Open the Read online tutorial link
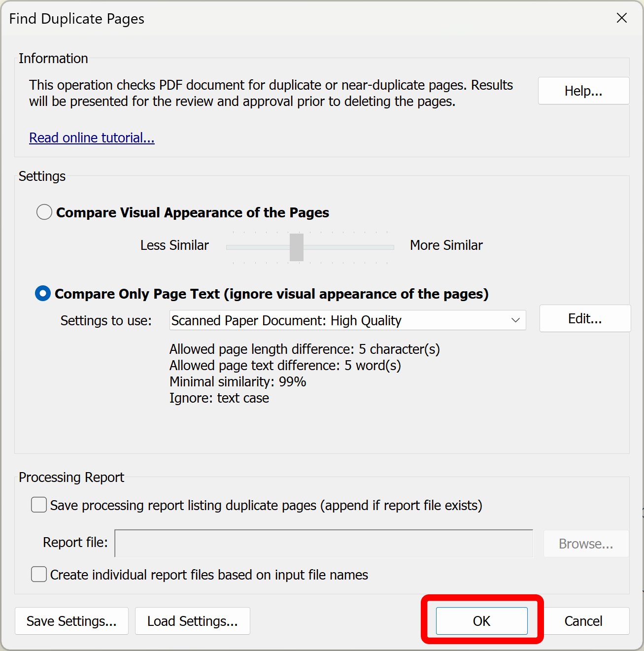 click(x=92, y=137)
